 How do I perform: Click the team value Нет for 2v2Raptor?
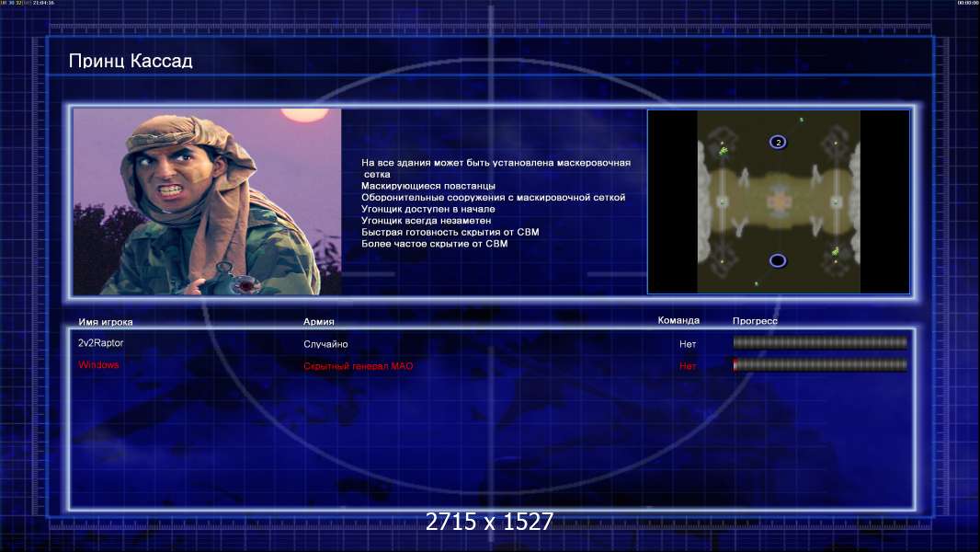688,344
